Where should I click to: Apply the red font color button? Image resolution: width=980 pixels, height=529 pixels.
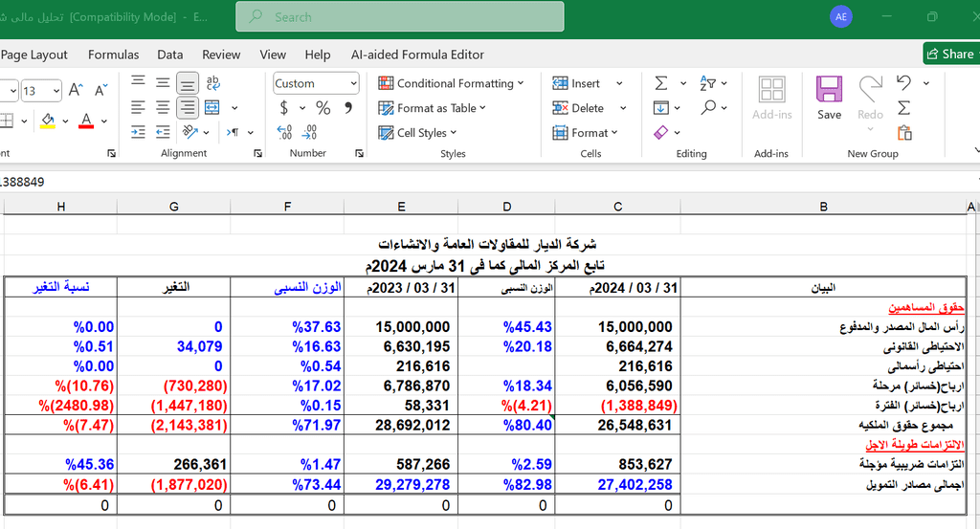86,121
